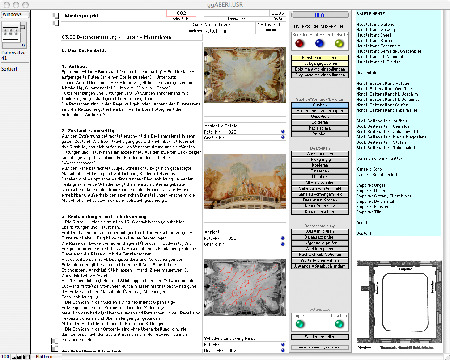Viewport: 450px width, 360px height.
Task: Click the left green sphere icon
Action: pos(300,324)
